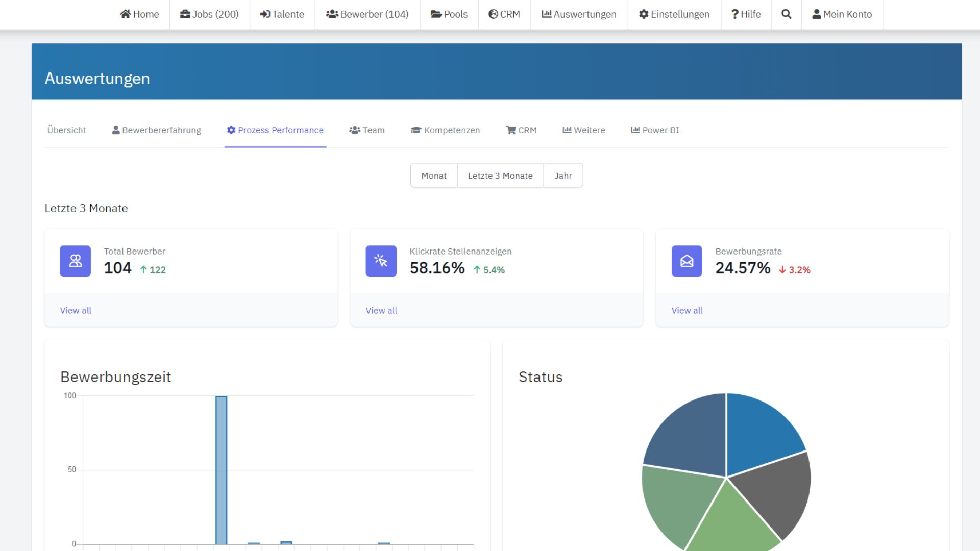Viewport: 980px width, 551px height.
Task: Go to Talente in top navigation
Action: [x=282, y=14]
